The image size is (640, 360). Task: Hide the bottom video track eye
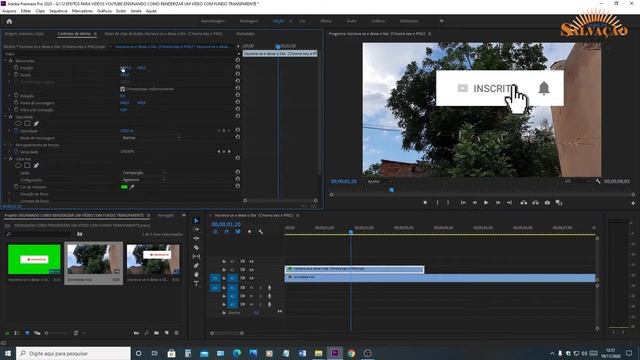tap(251, 278)
